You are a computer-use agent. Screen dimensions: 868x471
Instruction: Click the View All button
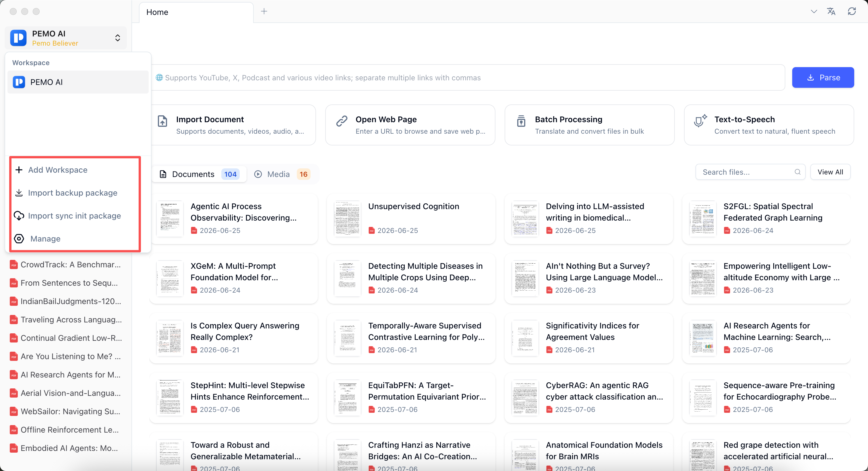coord(830,172)
